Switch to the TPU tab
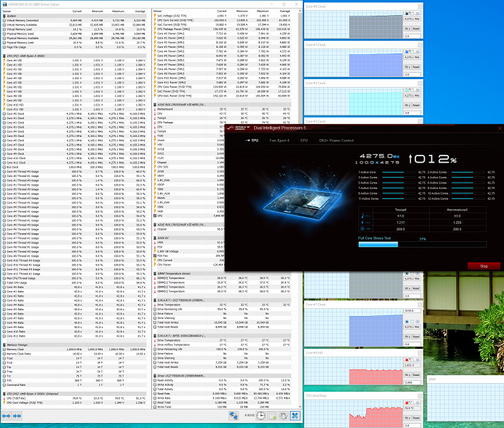Image resolution: width=504 pixels, height=428 pixels. (254, 141)
